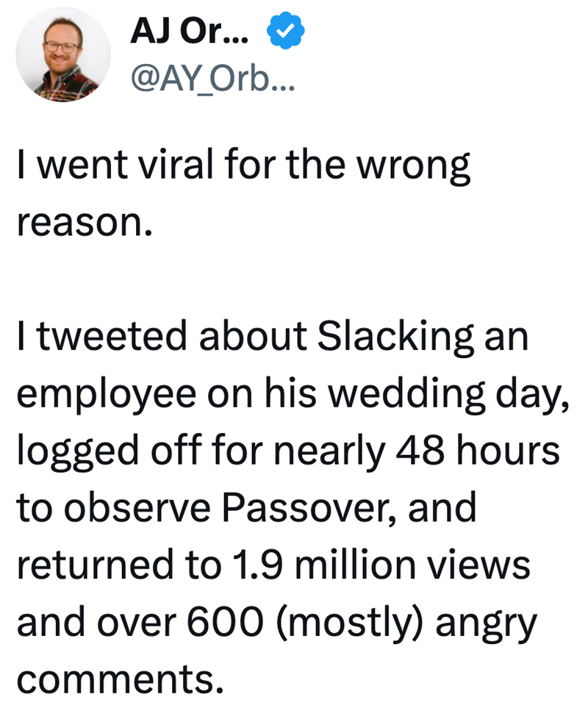
Task: Click the sentence "I went viral for the wrong reason."
Action: [x=243, y=193]
